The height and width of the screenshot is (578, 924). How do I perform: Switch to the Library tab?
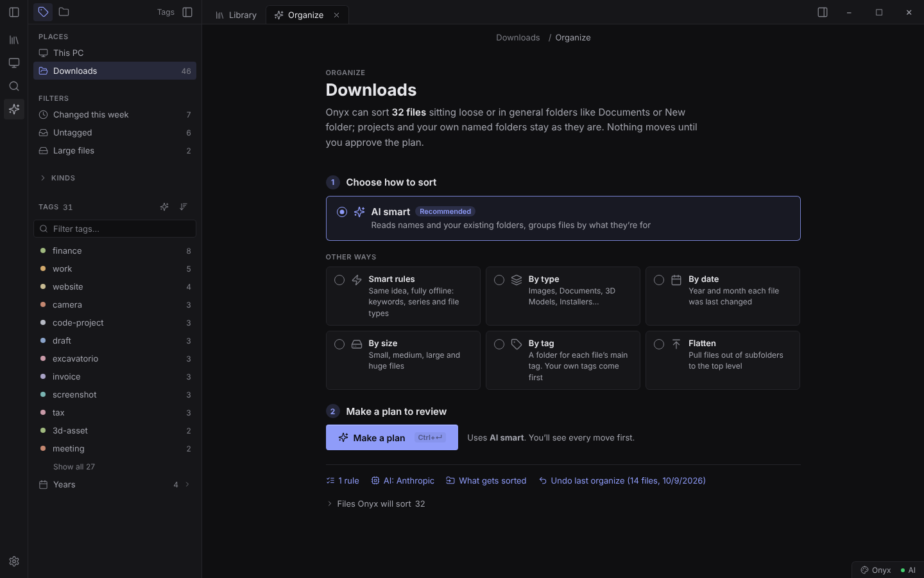pyautogui.click(x=236, y=15)
